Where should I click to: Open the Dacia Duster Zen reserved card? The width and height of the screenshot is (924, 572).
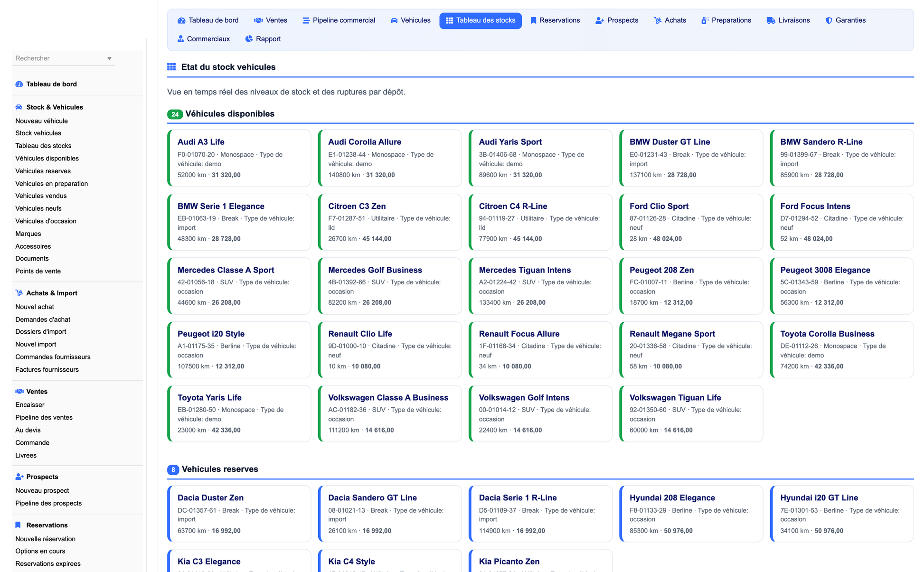tap(239, 514)
